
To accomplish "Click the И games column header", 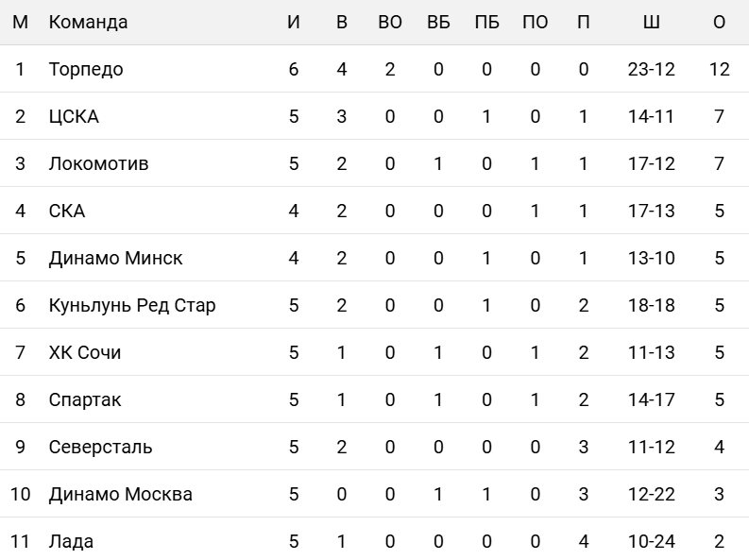I will click(294, 22).
